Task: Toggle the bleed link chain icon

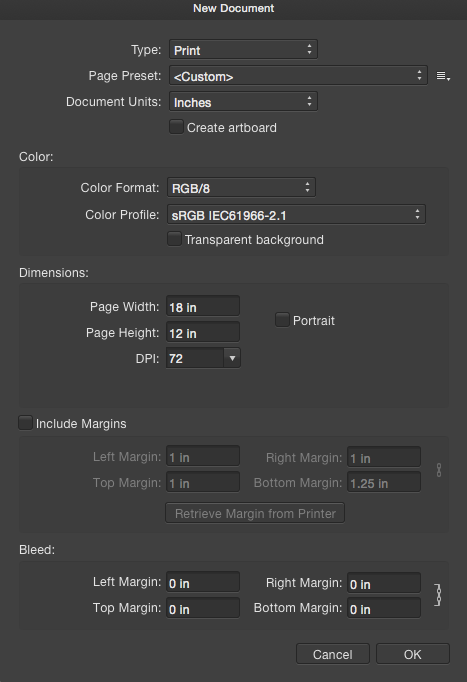Action: (x=438, y=595)
